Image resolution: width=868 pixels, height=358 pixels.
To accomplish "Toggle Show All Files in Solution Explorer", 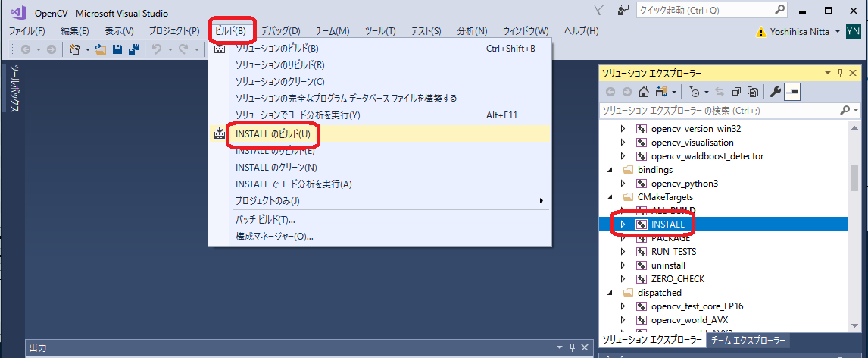I will tap(753, 92).
